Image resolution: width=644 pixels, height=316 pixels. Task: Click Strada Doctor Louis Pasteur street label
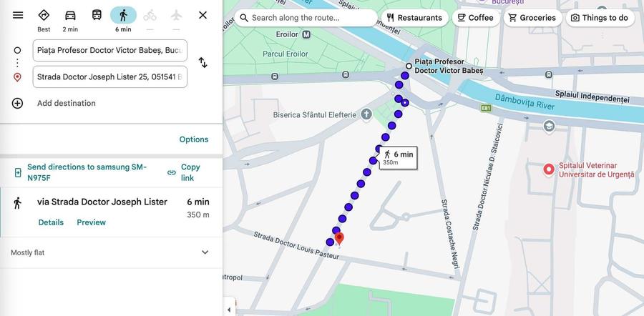tap(296, 246)
